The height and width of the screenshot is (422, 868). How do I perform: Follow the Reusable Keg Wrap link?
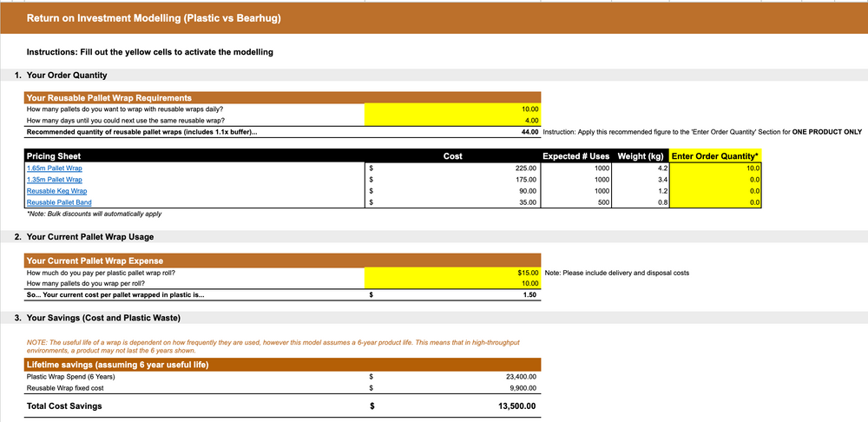click(56, 190)
